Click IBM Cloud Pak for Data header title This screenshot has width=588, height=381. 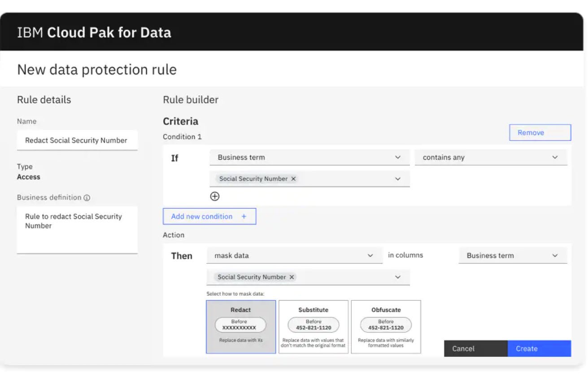pos(94,33)
